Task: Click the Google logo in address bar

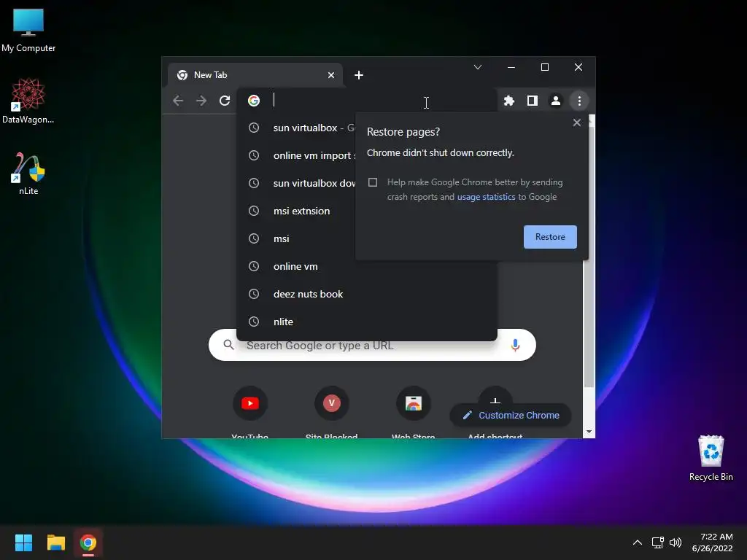Action: pos(254,101)
